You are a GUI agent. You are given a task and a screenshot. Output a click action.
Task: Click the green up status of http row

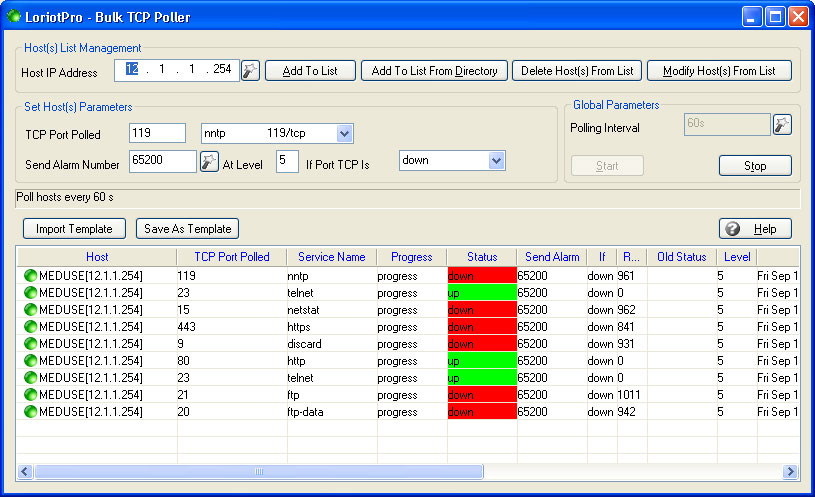click(x=482, y=361)
